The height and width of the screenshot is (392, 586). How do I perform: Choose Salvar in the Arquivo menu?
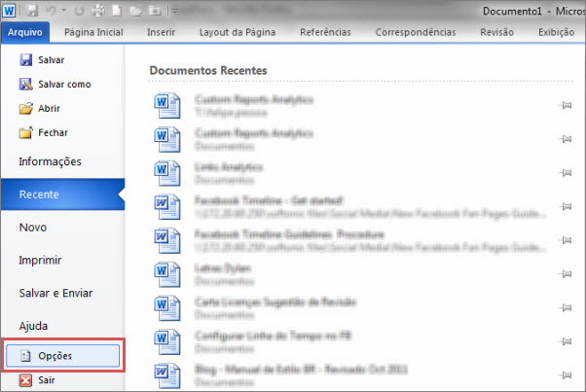[x=62, y=59]
